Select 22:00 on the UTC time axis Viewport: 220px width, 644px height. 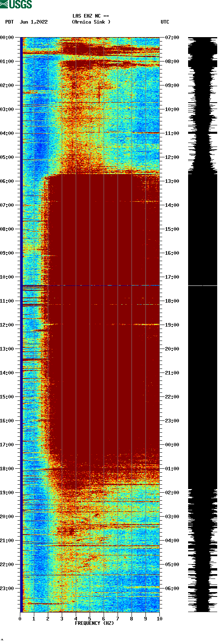coord(172,397)
